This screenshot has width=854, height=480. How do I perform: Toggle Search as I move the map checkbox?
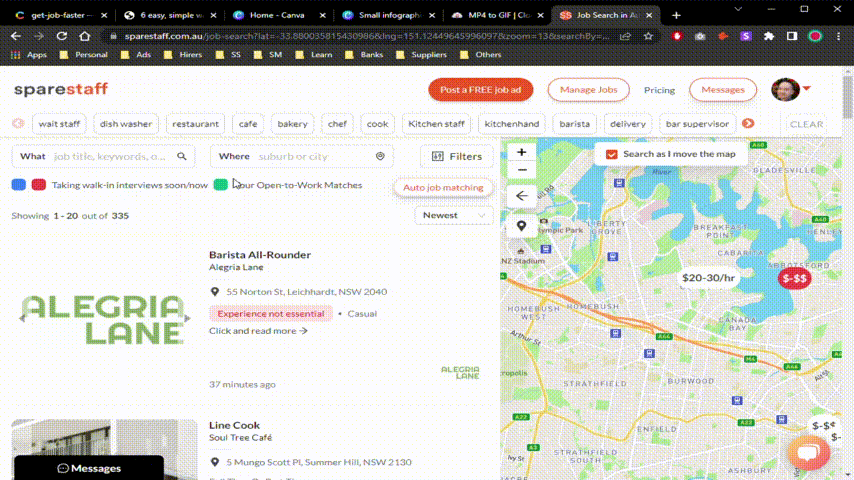click(612, 154)
